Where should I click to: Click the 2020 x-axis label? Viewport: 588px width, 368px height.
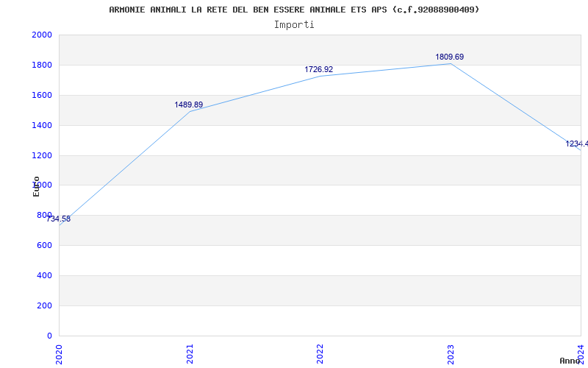60,354
